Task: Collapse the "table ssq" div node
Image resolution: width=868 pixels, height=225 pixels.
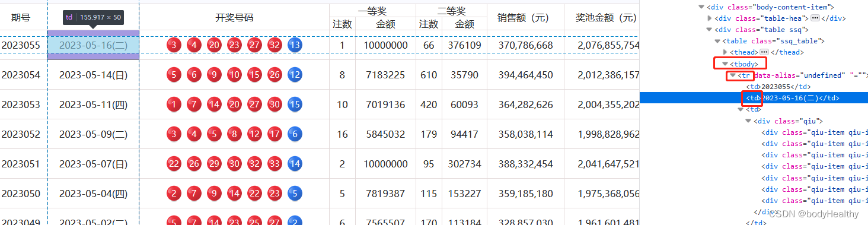Action: pyautogui.click(x=710, y=30)
